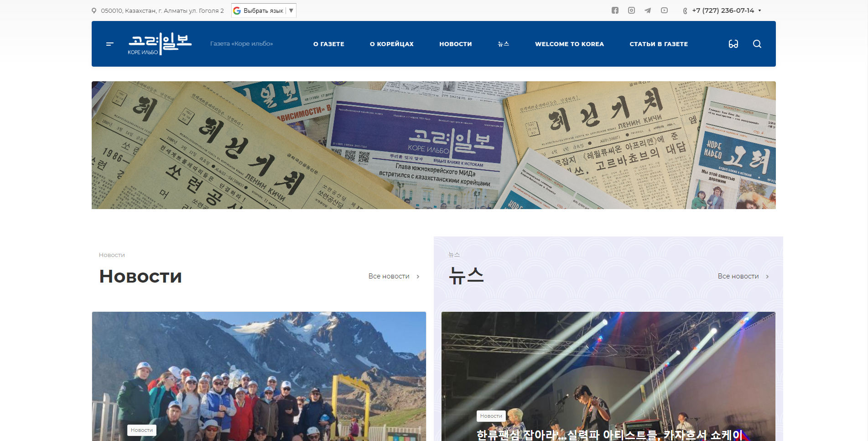Open the О КОРЕЙЦАХ menu
868x441 pixels.
click(392, 44)
